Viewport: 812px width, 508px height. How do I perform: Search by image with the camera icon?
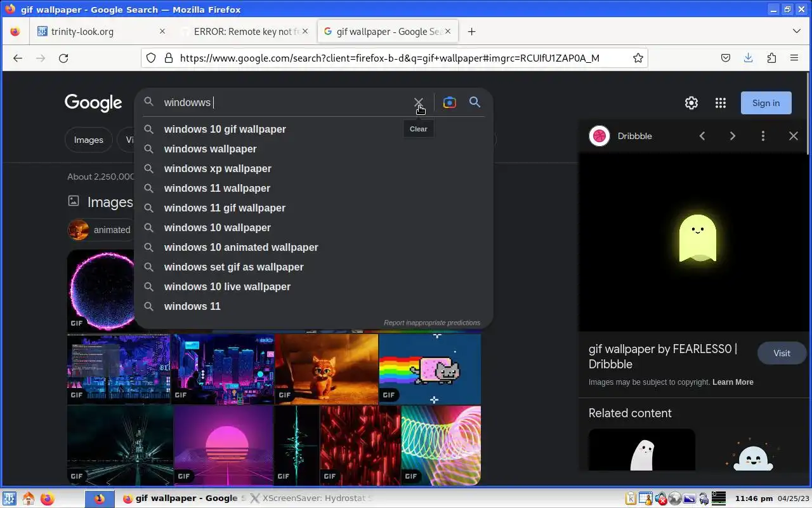point(449,102)
